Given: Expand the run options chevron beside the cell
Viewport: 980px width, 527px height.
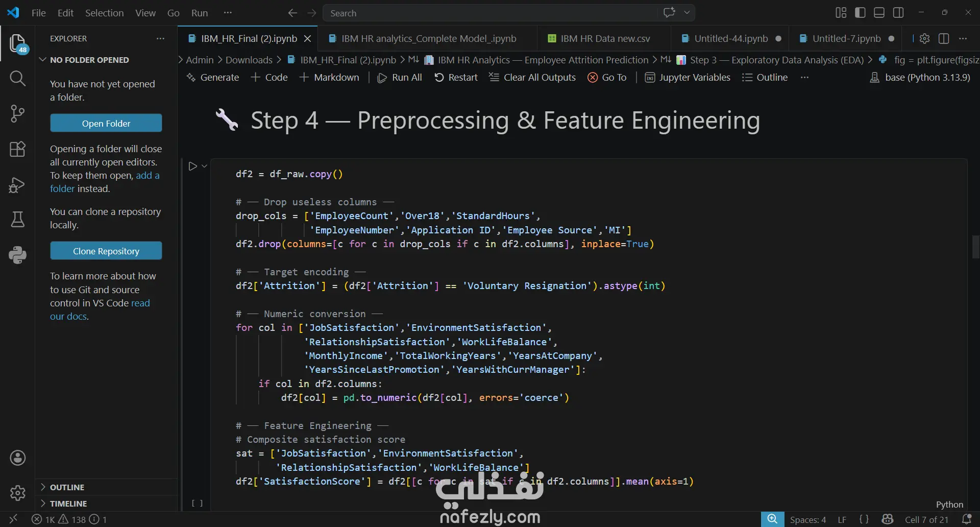Looking at the screenshot, I should click(x=204, y=166).
